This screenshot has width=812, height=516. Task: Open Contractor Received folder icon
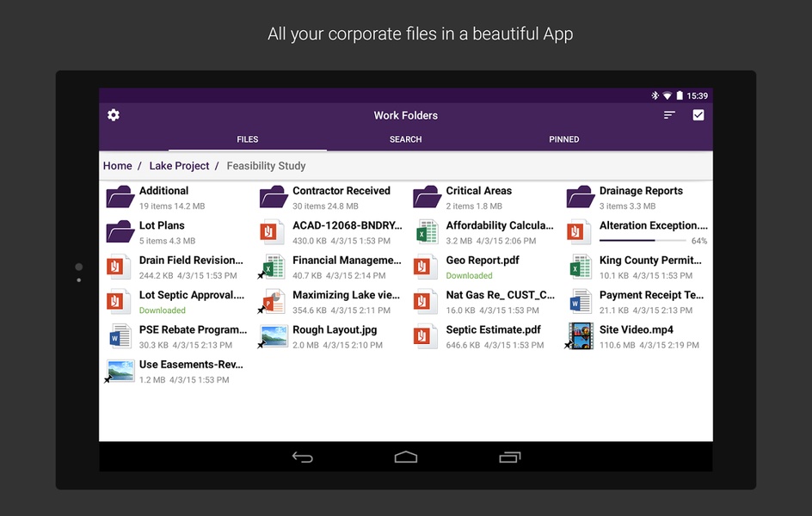tap(274, 197)
